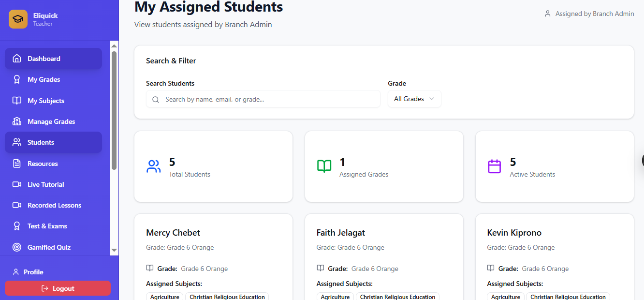644x300 pixels.
Task: Select Manage Grades in sidebar
Action: tap(53, 121)
